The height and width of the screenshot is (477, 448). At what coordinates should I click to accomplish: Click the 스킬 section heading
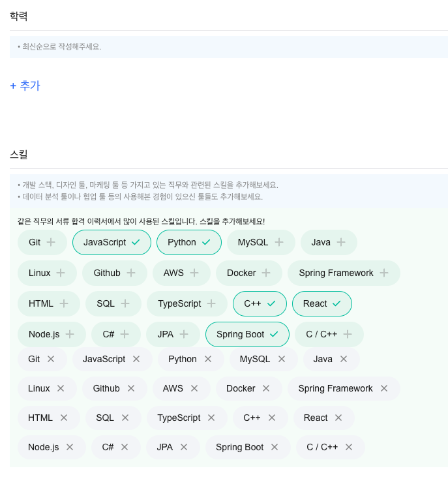coord(19,155)
